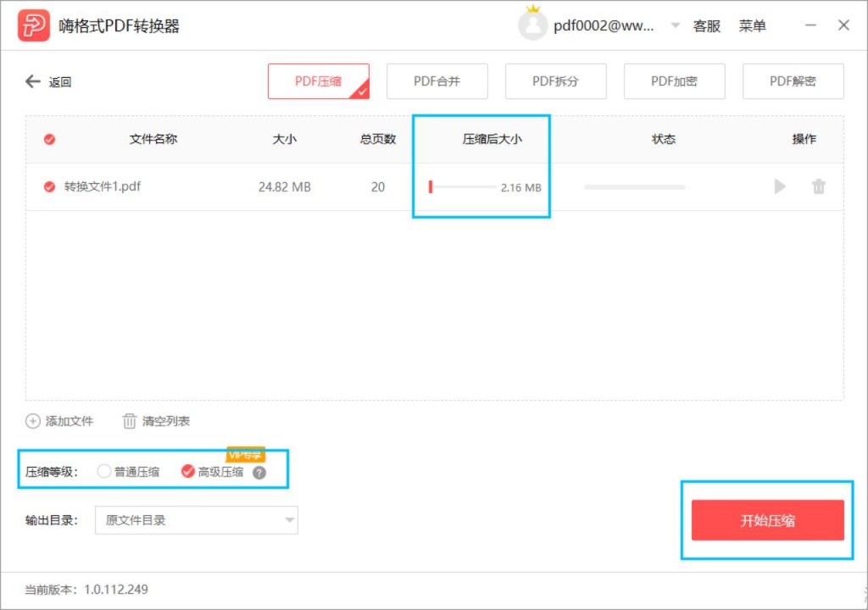The width and height of the screenshot is (868, 610).
Task: Click the 2.16 MB compressed size value
Action: point(521,187)
